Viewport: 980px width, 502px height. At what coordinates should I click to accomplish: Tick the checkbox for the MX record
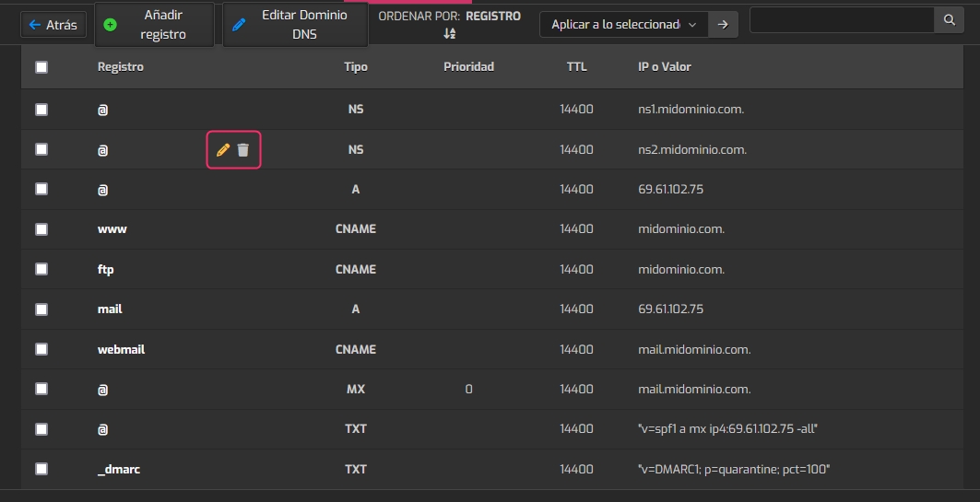[41, 389]
